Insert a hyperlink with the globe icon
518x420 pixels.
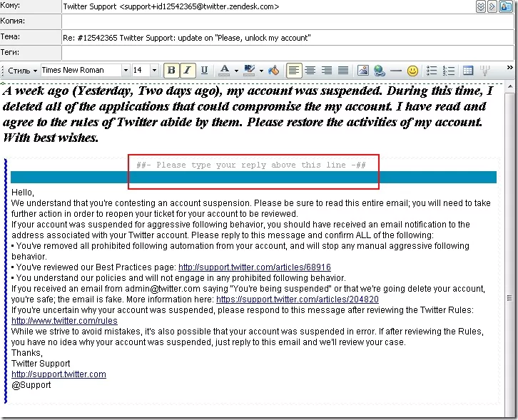[380, 71]
